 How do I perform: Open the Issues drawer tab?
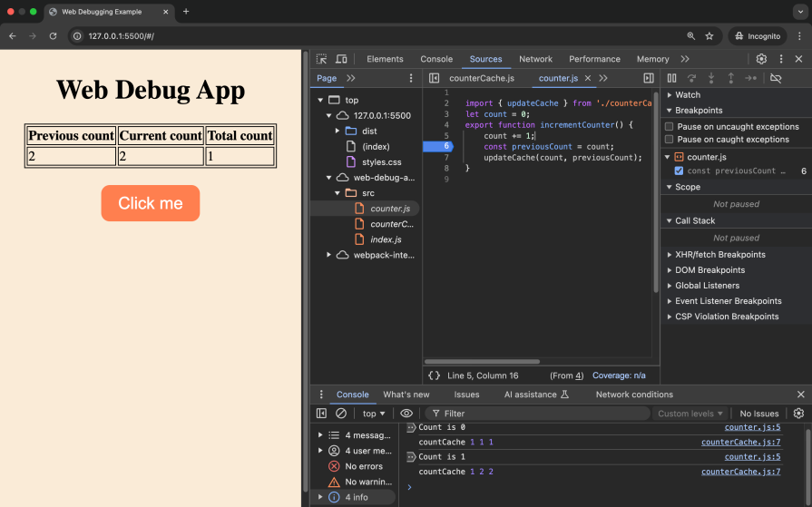(466, 395)
